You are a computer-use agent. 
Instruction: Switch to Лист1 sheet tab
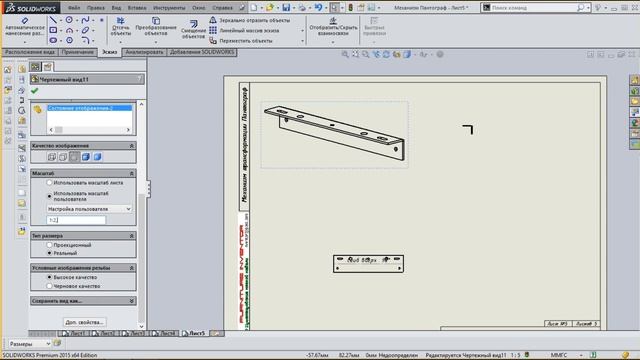[74, 333]
